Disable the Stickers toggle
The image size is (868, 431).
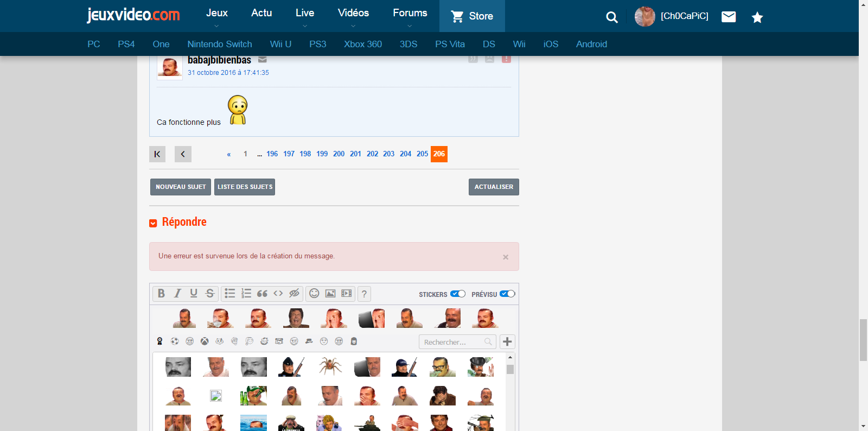coord(458,294)
